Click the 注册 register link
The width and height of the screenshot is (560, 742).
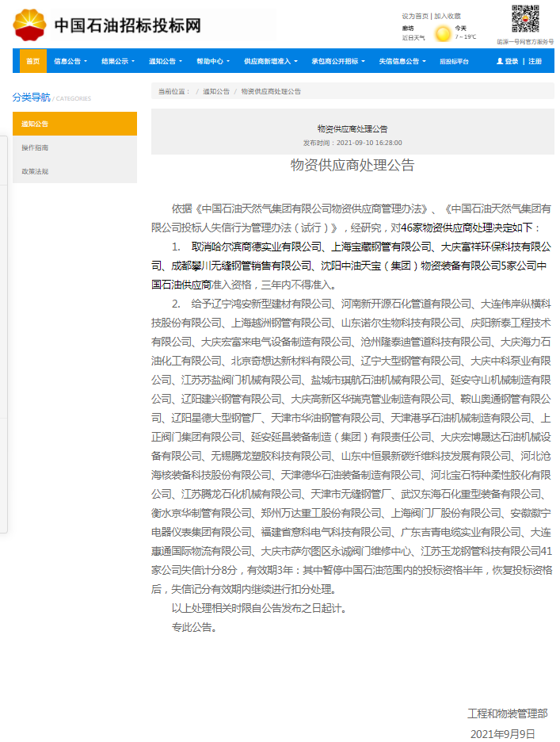point(535,61)
